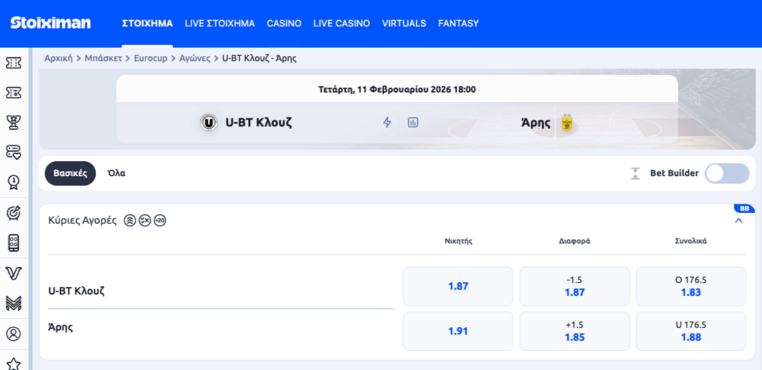Go to Αρχική breadcrumb link

(58, 58)
